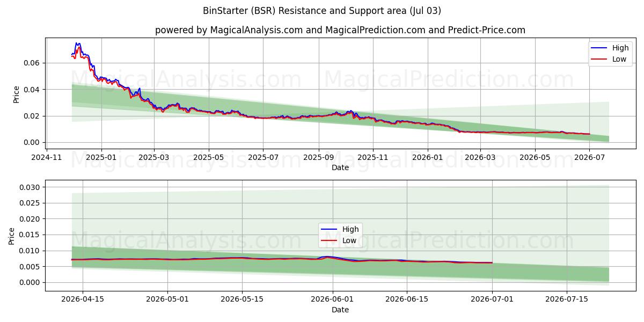Click the '2026-05' x-axis label in the top chart

point(535,157)
